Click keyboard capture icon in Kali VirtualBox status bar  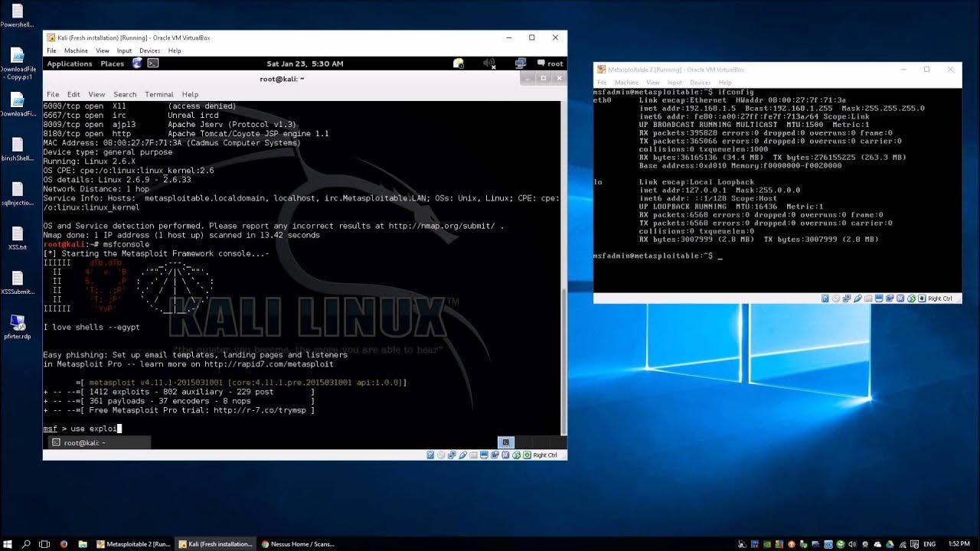[527, 455]
